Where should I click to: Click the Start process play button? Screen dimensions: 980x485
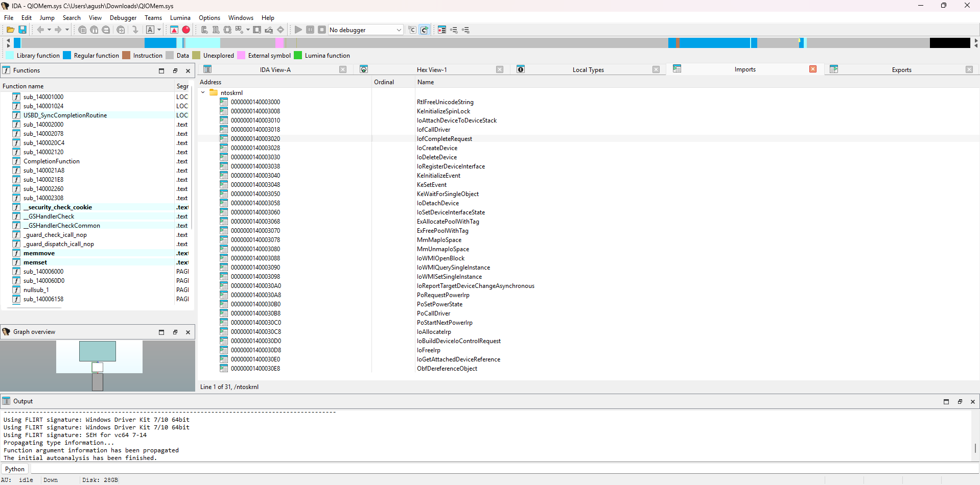tap(298, 30)
